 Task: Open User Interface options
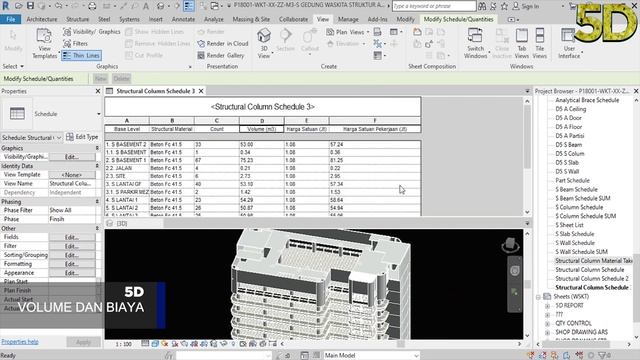coord(569,43)
